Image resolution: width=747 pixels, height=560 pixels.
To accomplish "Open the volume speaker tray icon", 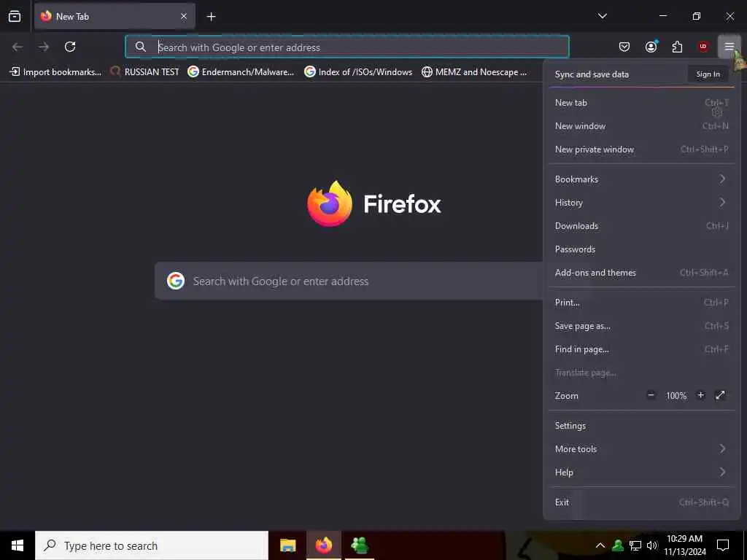I will point(651,545).
